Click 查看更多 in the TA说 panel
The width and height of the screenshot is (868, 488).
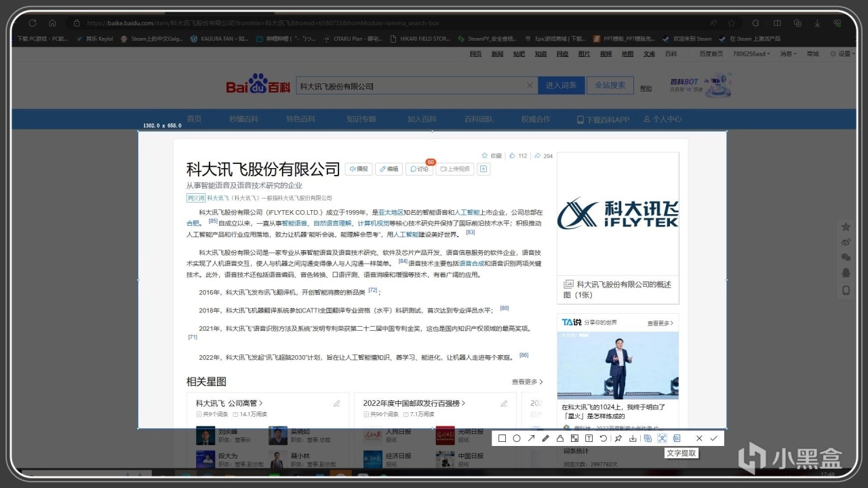[662, 323]
